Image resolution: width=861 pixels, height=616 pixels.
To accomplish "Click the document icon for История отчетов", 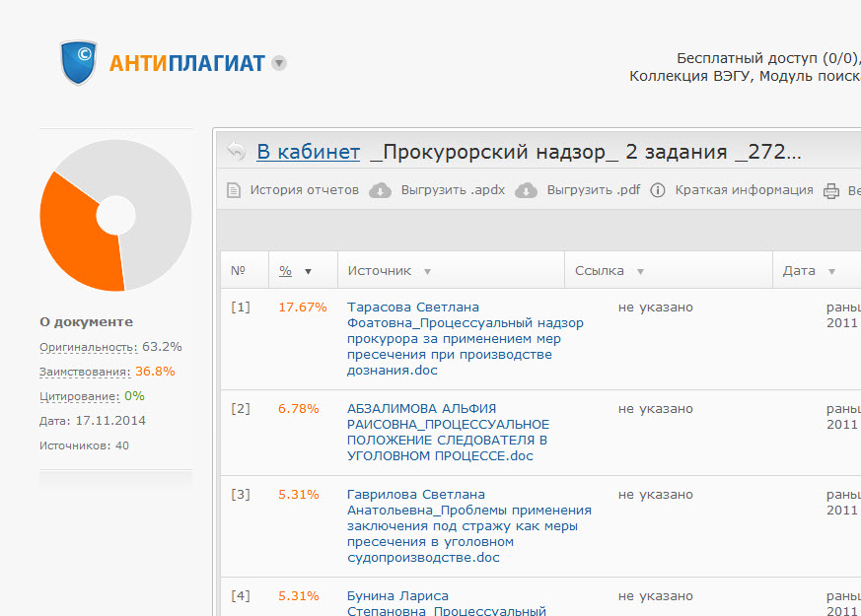I will coord(234,190).
